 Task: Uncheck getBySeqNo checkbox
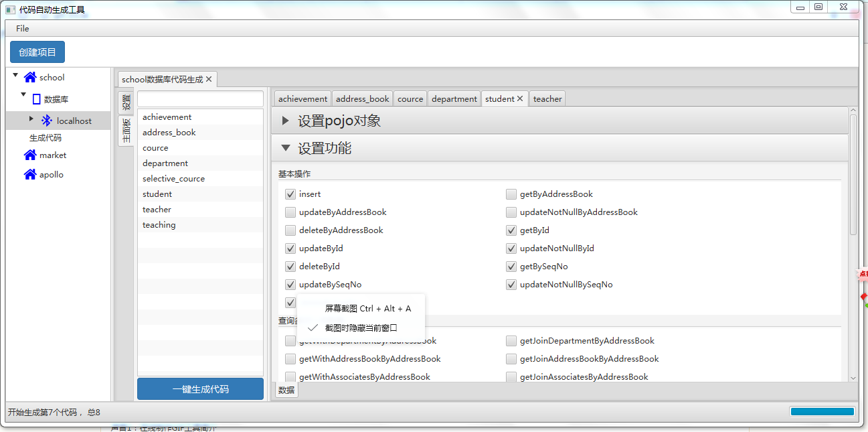[511, 267]
